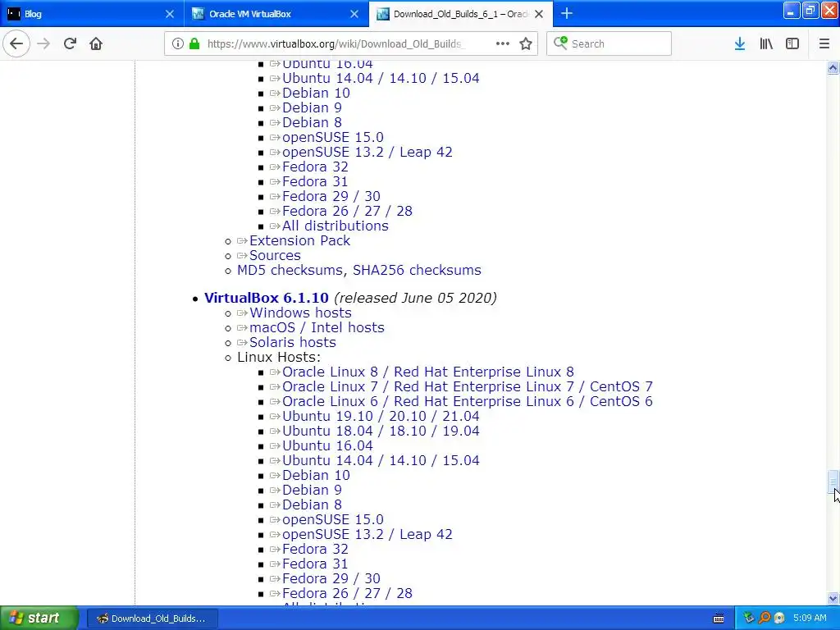Viewport: 840px width, 630px height.
Task: Select Download_Old_Builds taskbar button
Action: pos(152,619)
